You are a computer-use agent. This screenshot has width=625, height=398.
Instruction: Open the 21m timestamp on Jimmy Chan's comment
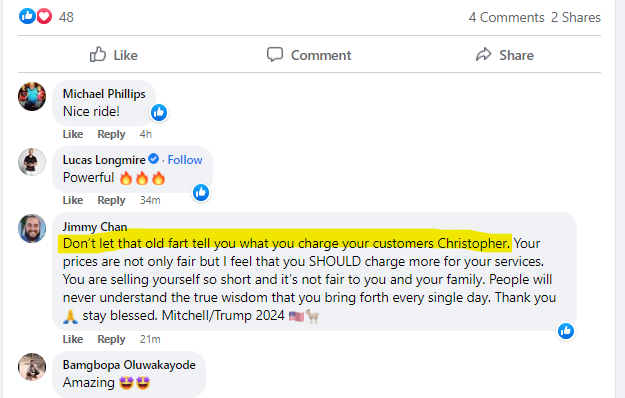(x=150, y=339)
